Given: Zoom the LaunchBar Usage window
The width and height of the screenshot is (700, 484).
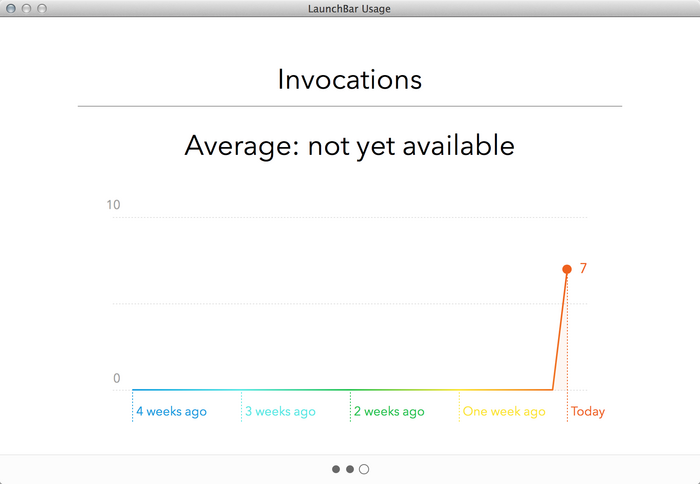Looking at the screenshot, I should (x=42, y=8).
